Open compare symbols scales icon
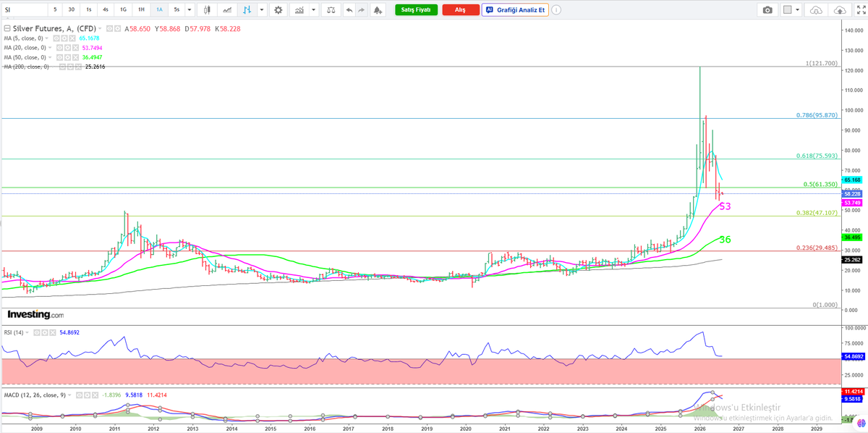Screen dimensions: 868x433 [x=331, y=10]
